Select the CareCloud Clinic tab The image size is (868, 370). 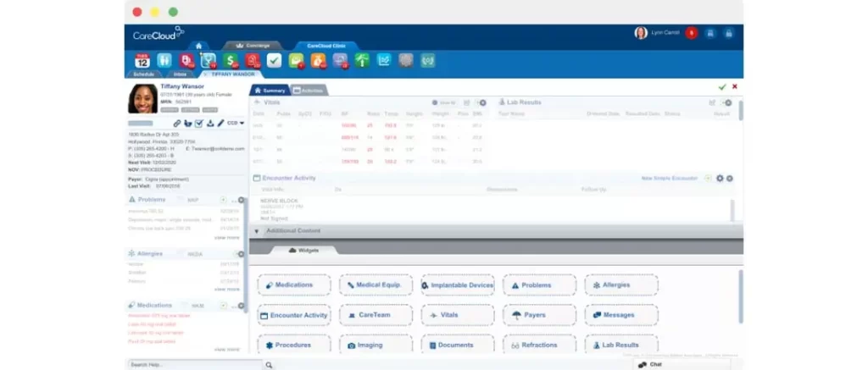coord(326,46)
